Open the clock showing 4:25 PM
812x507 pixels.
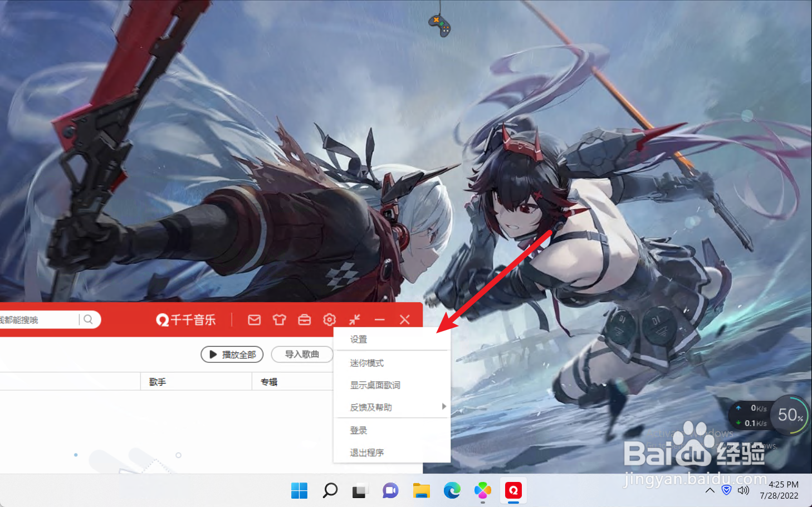779,490
